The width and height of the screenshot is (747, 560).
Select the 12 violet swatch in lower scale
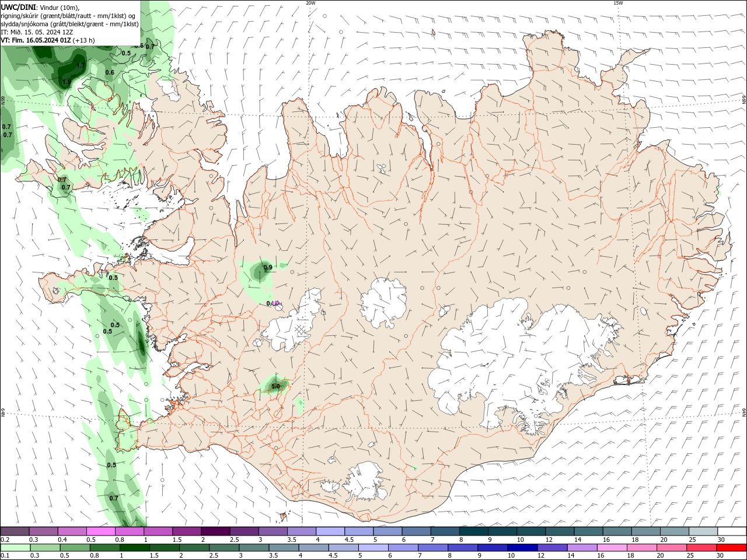[x=551, y=548]
